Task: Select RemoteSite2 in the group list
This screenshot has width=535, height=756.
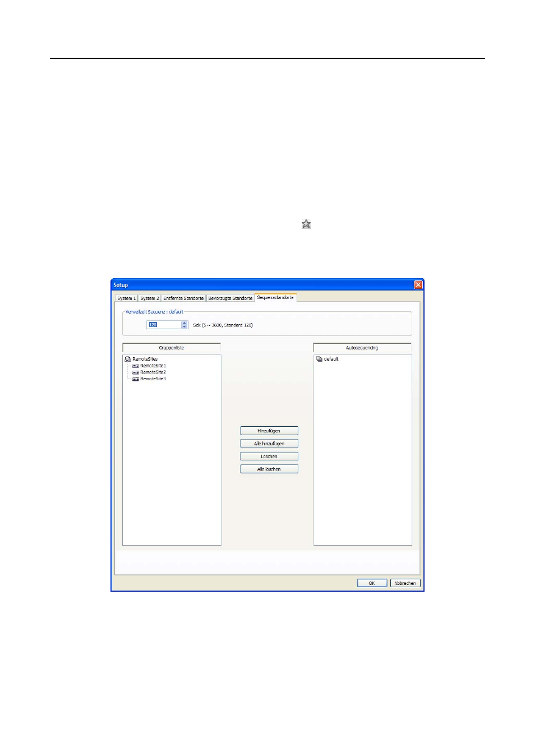Action: click(153, 372)
